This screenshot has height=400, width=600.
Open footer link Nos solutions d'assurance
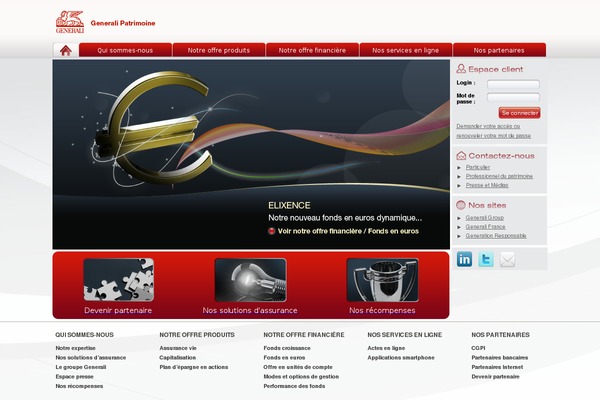click(x=91, y=358)
